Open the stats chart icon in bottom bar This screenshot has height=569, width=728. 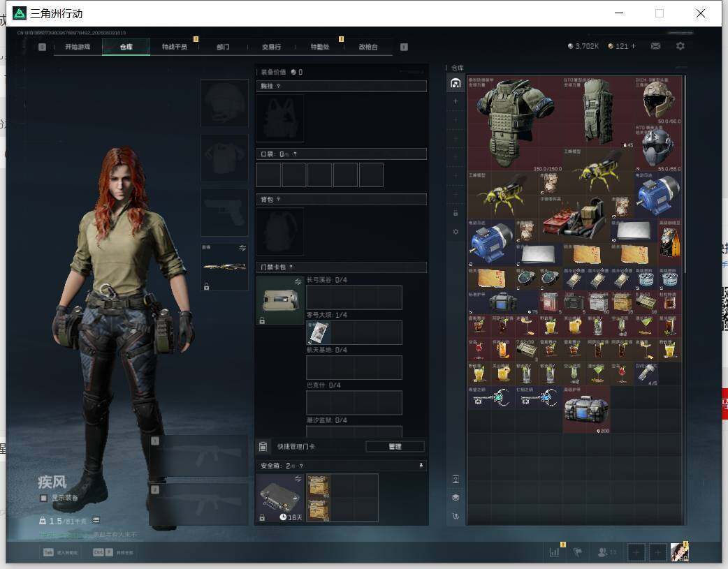[554, 552]
